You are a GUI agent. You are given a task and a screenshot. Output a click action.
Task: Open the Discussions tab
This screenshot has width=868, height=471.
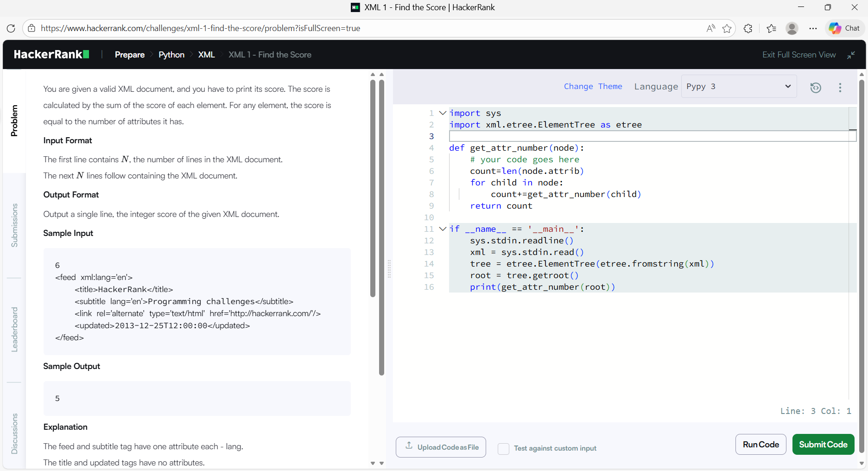[14, 433]
